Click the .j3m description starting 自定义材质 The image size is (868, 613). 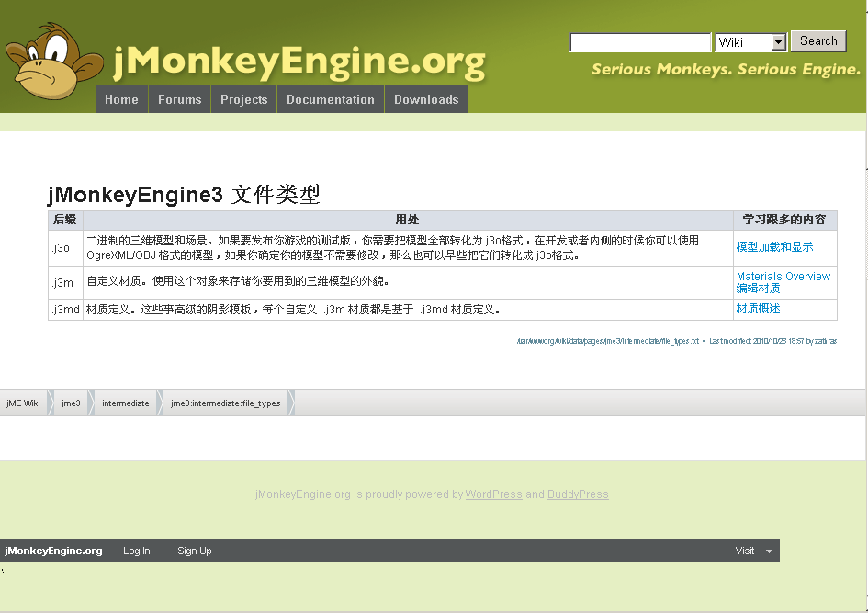238,281
